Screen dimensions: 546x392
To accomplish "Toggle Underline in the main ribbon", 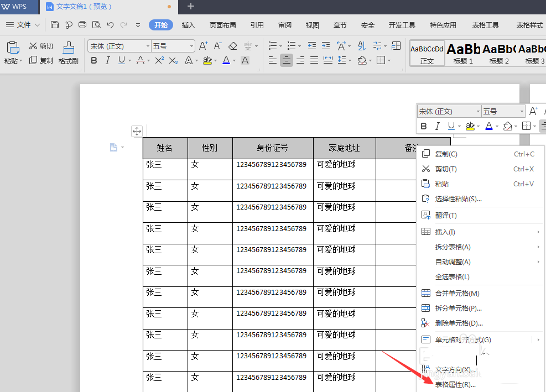I will [121, 61].
